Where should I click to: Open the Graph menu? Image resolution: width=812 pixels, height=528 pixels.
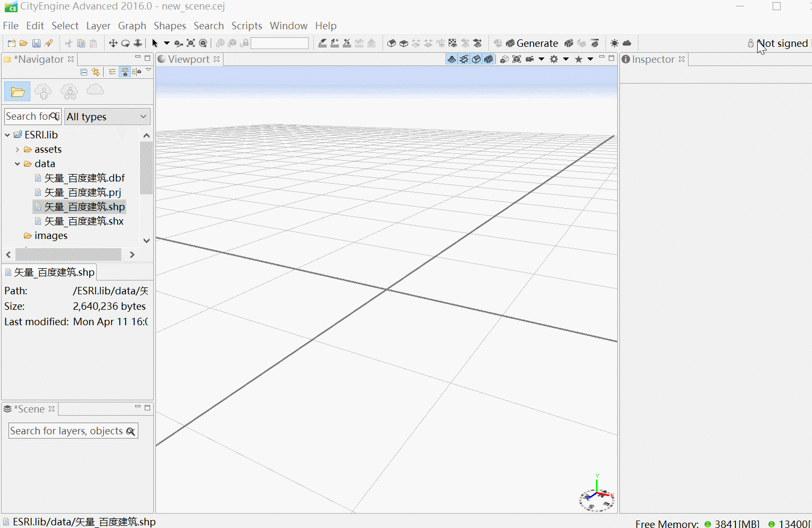pos(132,26)
